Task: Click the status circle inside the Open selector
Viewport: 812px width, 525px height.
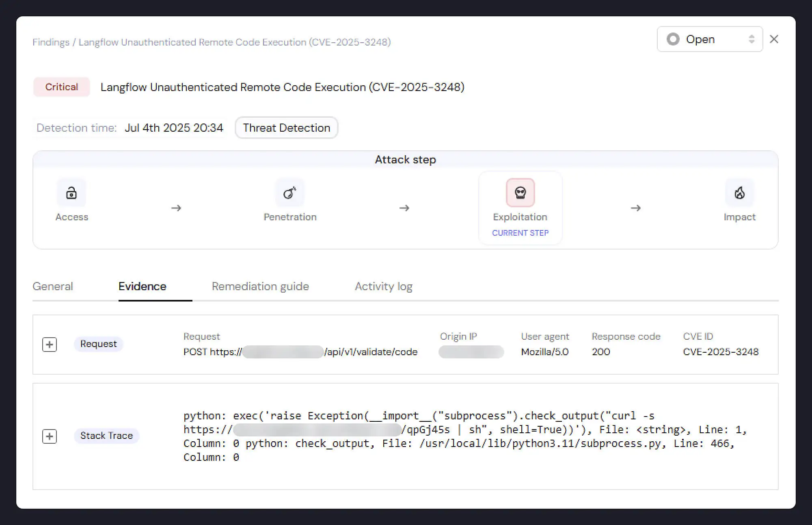Action: 673,39
